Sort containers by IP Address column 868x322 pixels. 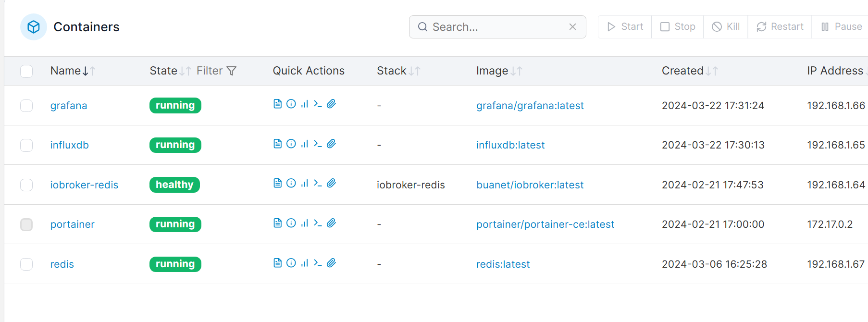tap(837, 71)
